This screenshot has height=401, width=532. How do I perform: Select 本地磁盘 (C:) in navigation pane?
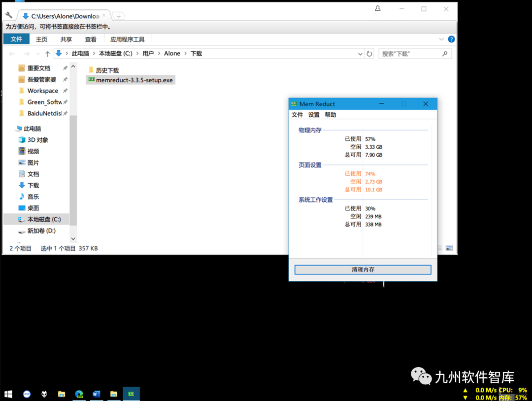pos(44,220)
